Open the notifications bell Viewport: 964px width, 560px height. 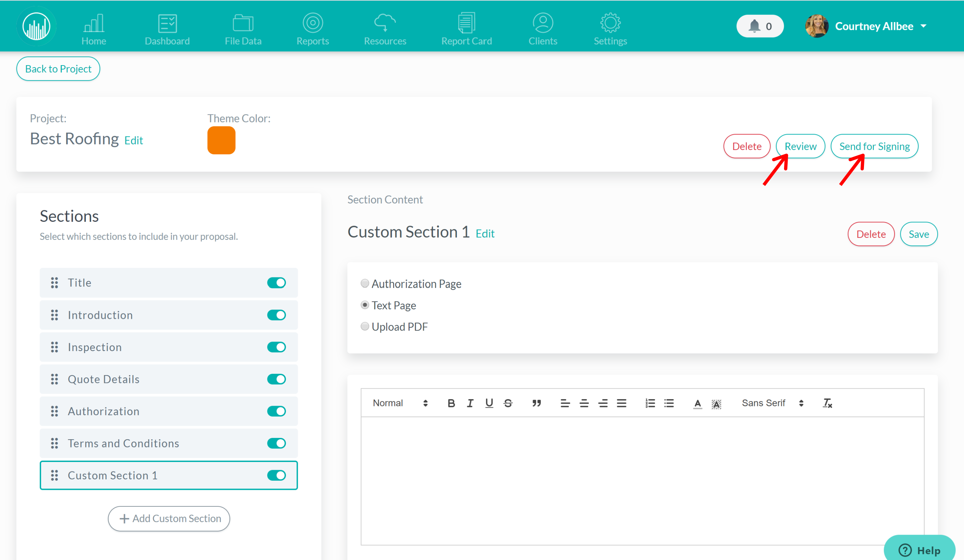click(760, 26)
